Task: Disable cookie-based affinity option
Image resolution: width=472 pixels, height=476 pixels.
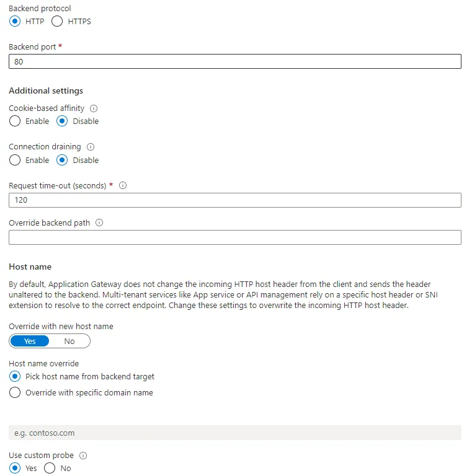Action: pyautogui.click(x=62, y=121)
